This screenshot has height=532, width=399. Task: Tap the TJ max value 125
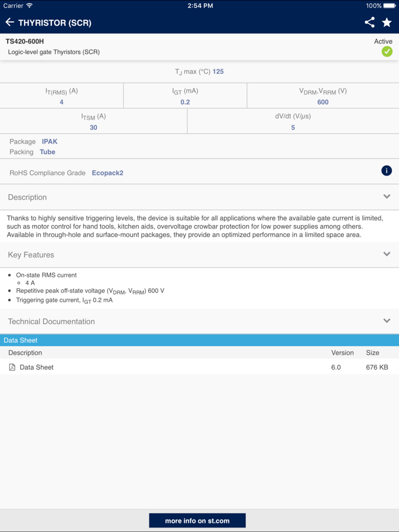[x=218, y=72]
